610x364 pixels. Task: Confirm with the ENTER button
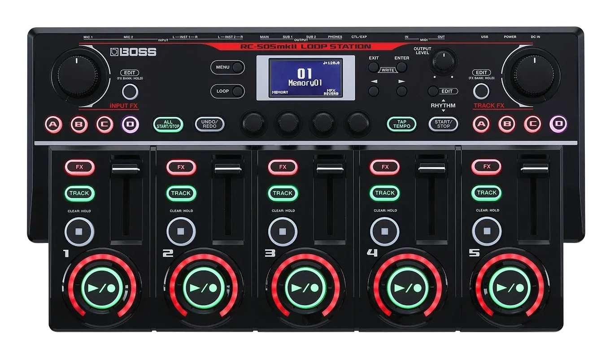coord(402,67)
